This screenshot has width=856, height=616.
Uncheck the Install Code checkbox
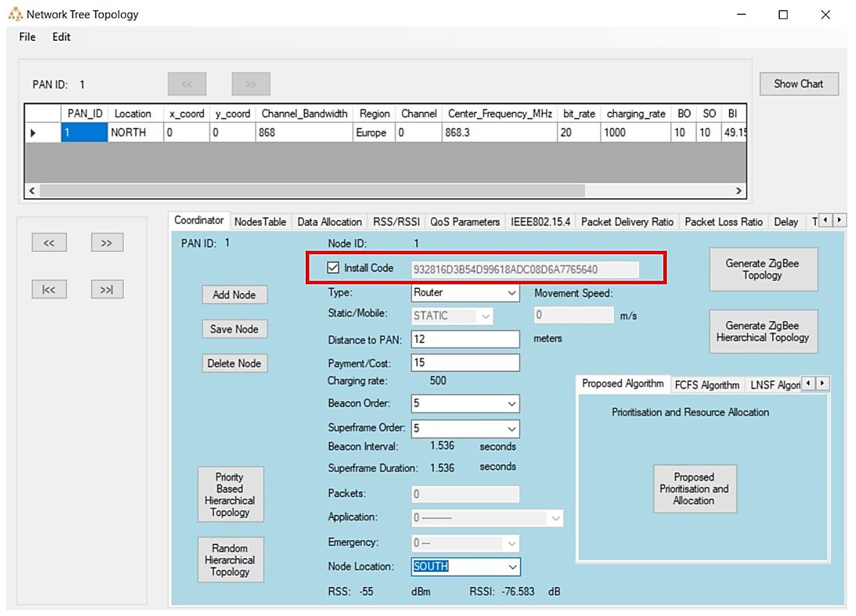332,268
